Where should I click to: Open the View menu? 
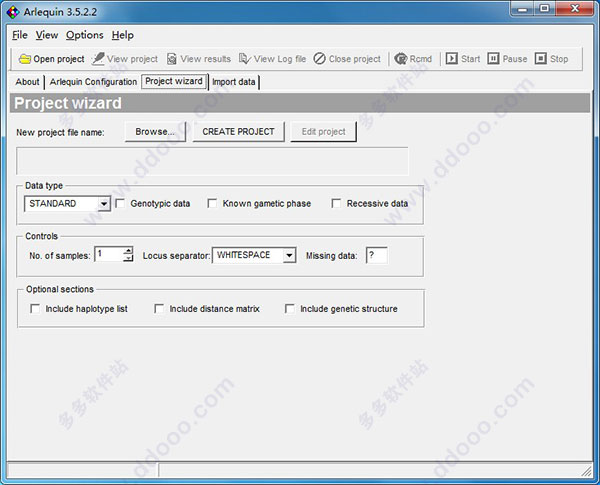coord(47,35)
